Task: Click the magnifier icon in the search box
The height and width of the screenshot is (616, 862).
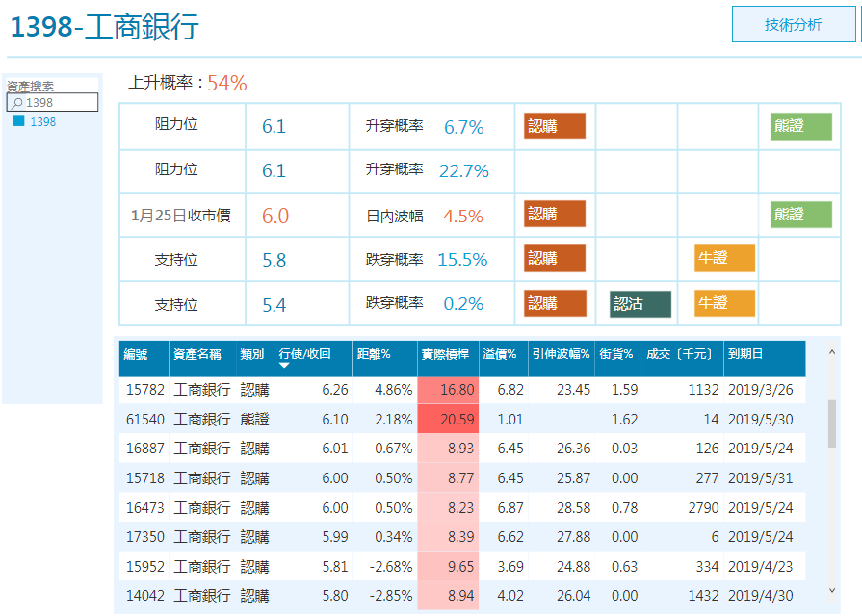Action: pyautogui.click(x=17, y=103)
